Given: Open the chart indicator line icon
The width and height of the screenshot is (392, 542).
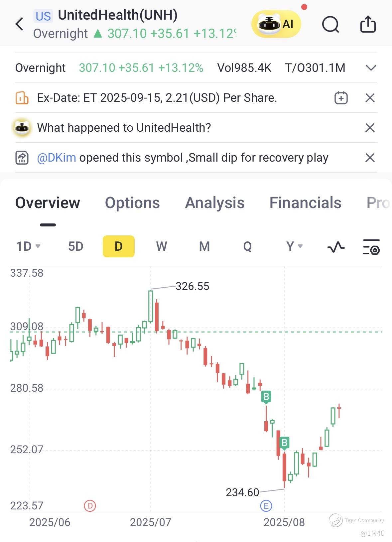Looking at the screenshot, I should coord(336,247).
